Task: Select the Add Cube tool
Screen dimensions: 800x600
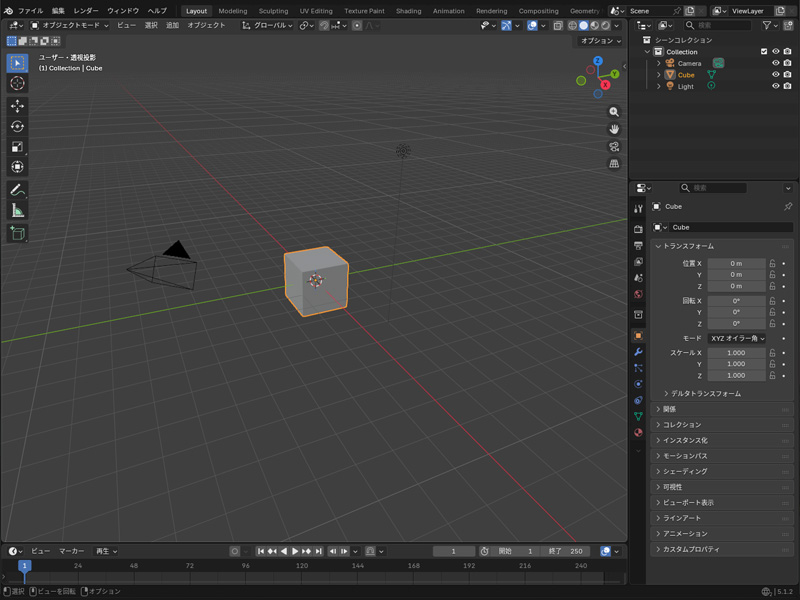Action: [17, 233]
